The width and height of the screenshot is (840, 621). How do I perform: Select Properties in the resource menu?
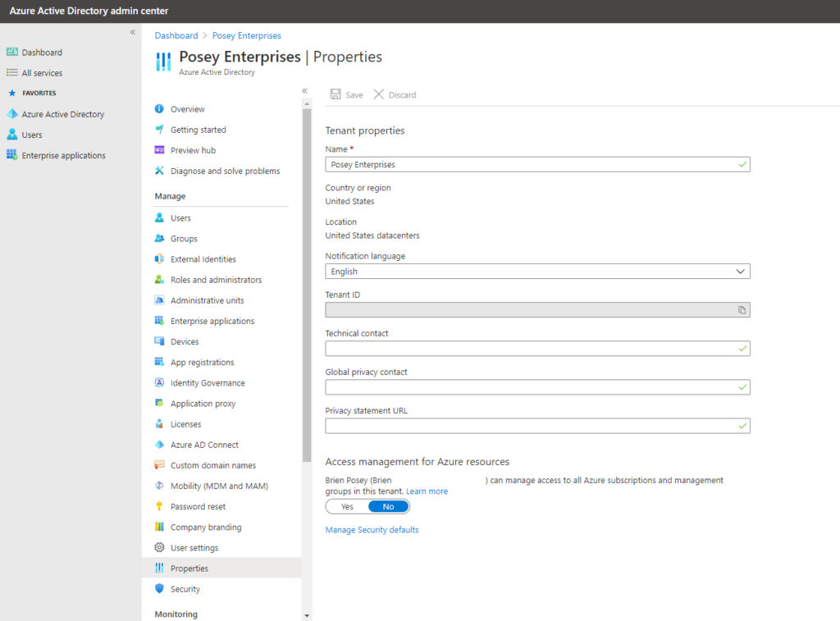(x=221, y=568)
